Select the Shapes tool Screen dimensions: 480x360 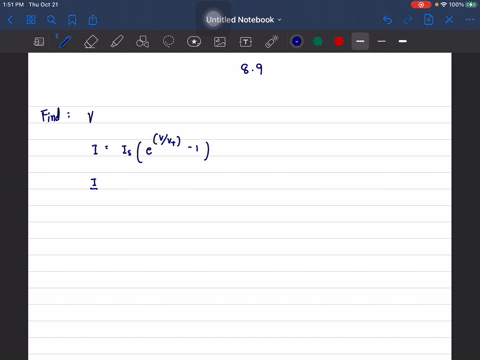(142, 42)
